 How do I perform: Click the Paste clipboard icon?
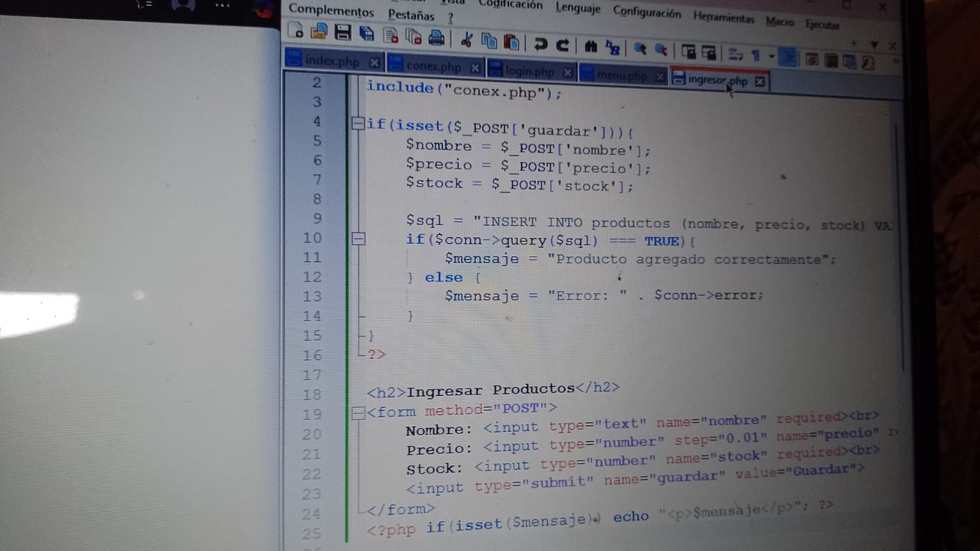pyautogui.click(x=511, y=42)
